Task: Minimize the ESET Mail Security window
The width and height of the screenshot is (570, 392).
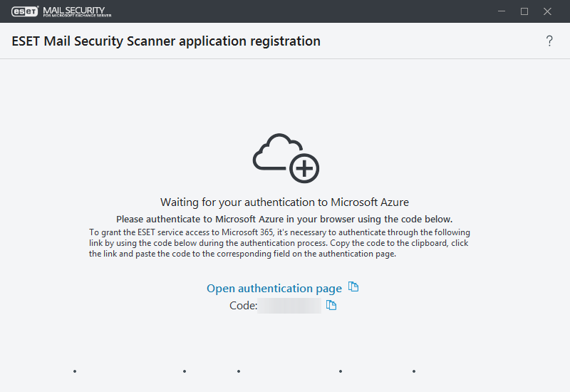Action: tap(501, 11)
